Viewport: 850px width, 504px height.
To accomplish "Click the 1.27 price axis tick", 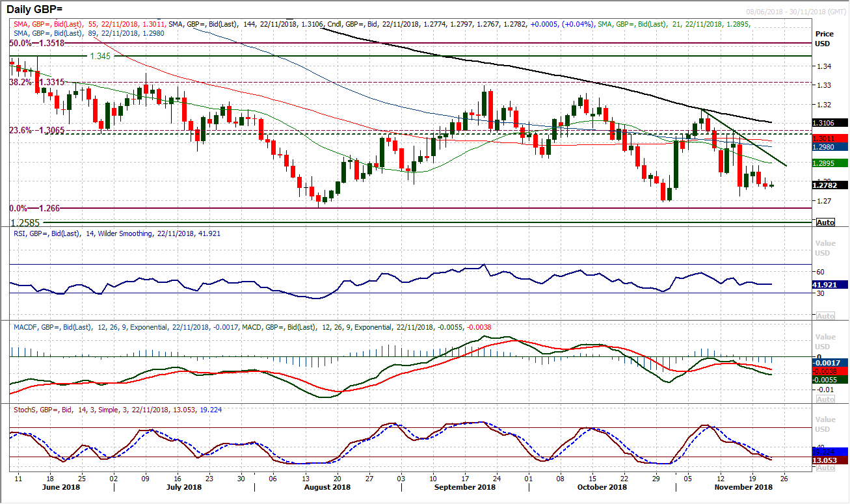I will (824, 201).
